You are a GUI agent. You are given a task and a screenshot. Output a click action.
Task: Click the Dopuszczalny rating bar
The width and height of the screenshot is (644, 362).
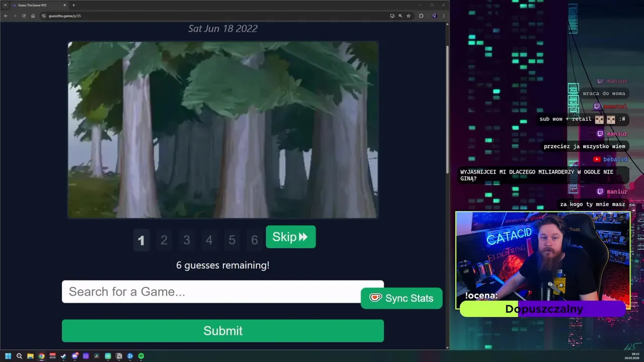(543, 309)
